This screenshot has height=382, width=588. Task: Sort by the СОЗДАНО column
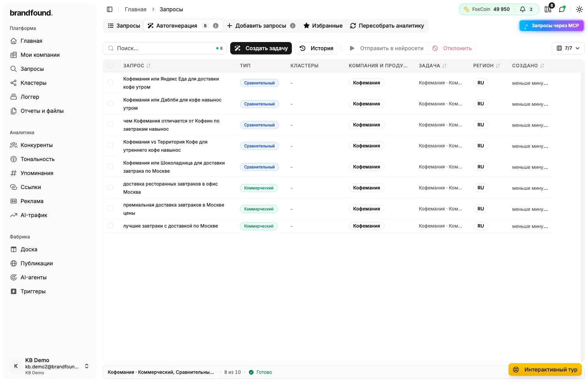pos(528,66)
